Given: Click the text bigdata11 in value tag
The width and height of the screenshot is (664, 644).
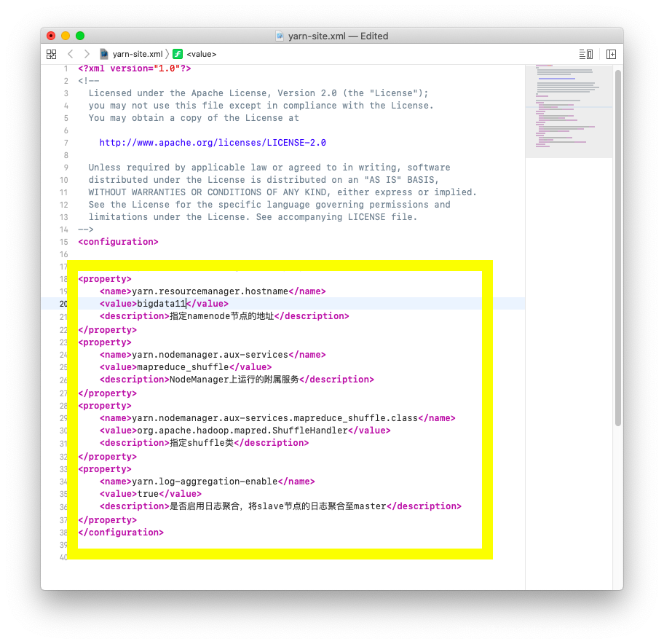Looking at the screenshot, I should point(162,304).
